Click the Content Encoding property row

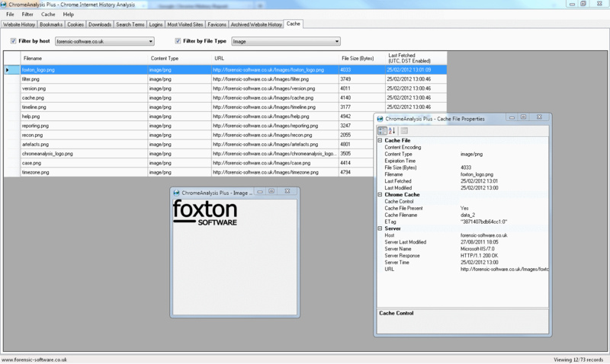click(x=463, y=147)
